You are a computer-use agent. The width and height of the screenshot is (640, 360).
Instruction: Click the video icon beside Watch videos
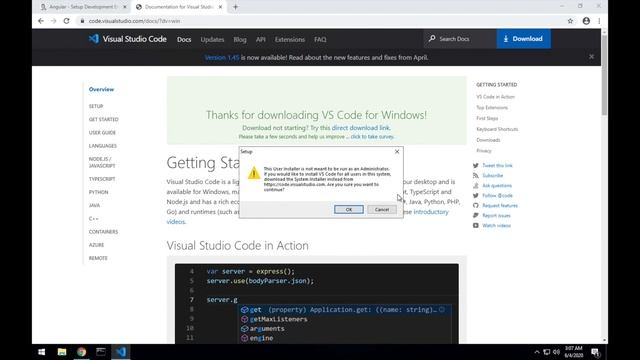[x=476, y=225]
